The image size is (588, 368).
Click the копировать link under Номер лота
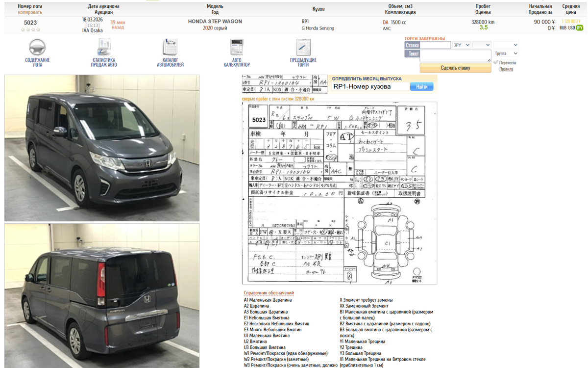coord(30,12)
